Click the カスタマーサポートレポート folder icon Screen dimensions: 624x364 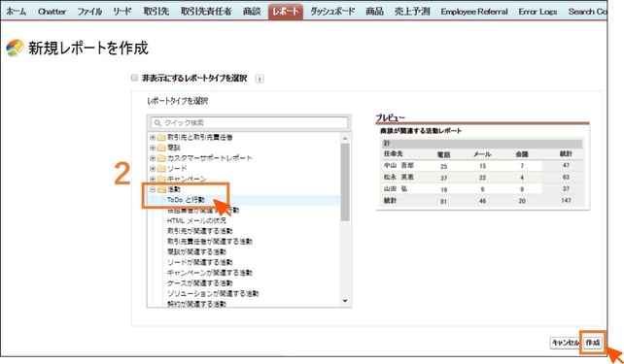(x=161, y=158)
